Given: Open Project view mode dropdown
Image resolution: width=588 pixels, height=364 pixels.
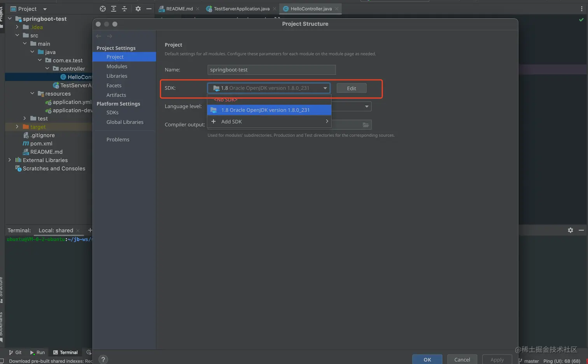Looking at the screenshot, I should (x=45, y=9).
